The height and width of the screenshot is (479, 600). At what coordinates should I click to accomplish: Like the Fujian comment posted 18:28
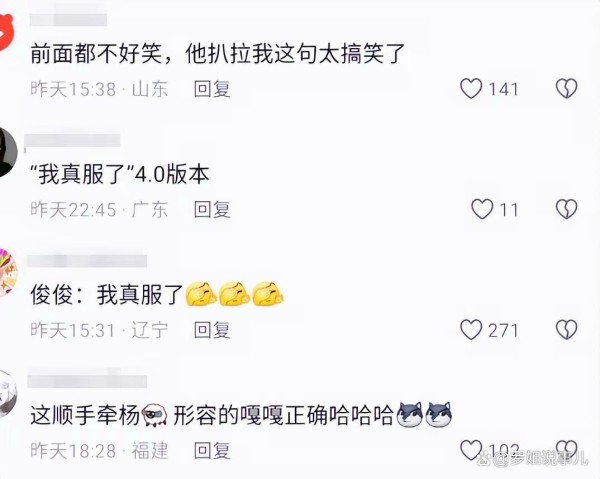click(471, 450)
